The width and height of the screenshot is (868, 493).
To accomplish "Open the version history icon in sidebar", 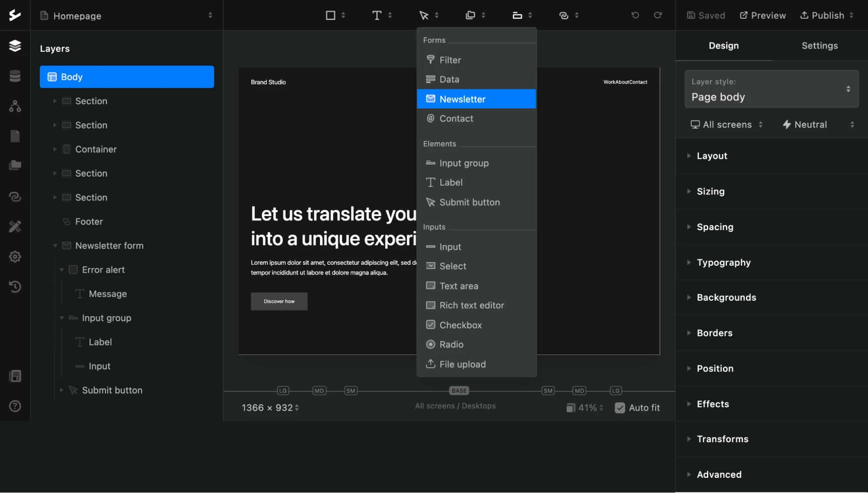I will point(15,286).
